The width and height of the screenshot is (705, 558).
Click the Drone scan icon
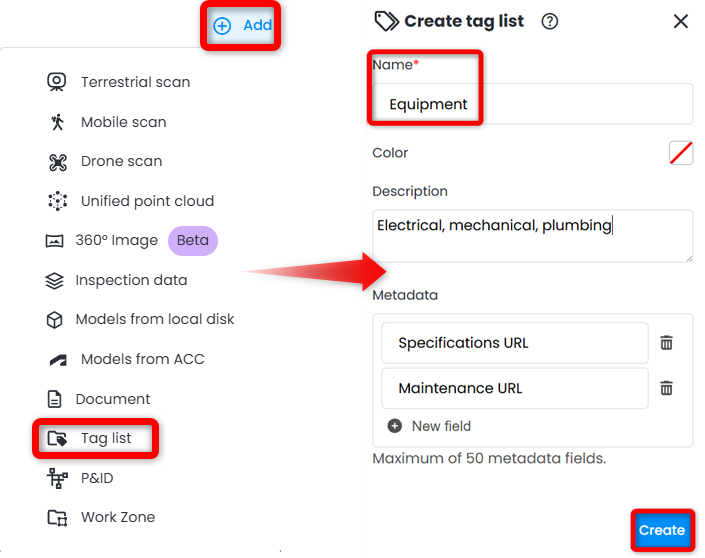pos(57,161)
